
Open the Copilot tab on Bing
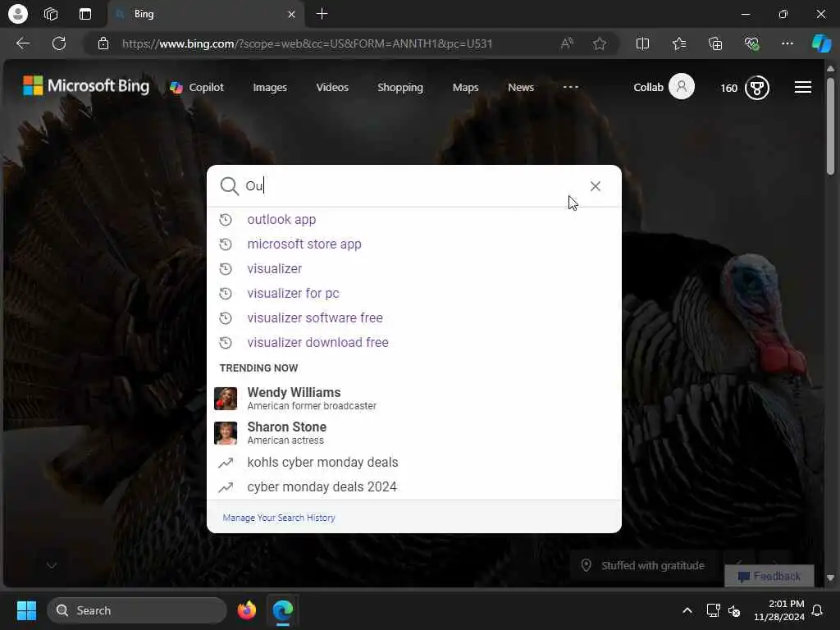[197, 87]
